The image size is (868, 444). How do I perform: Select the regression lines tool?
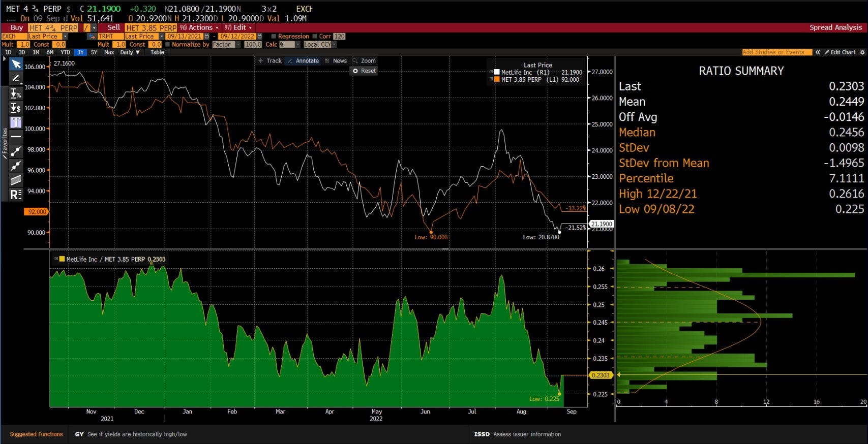[16, 195]
